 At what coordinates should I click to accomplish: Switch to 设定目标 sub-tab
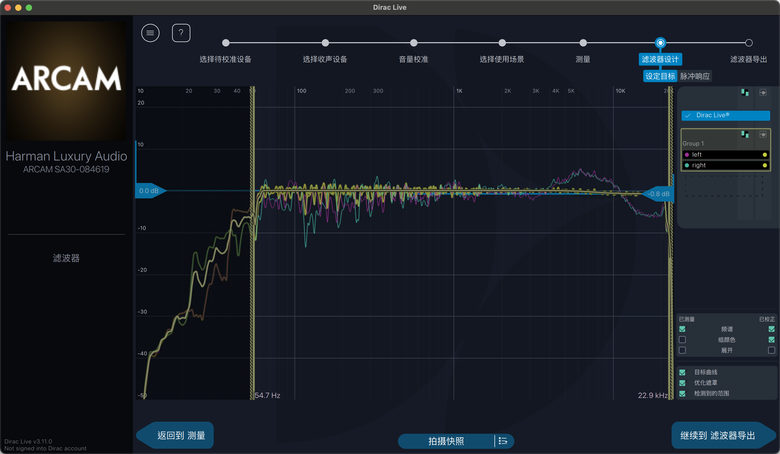click(x=660, y=76)
